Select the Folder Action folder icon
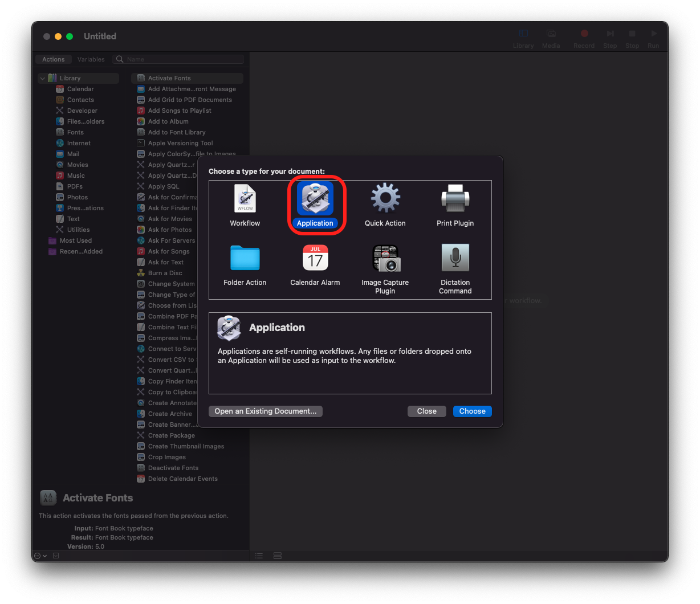 245,258
